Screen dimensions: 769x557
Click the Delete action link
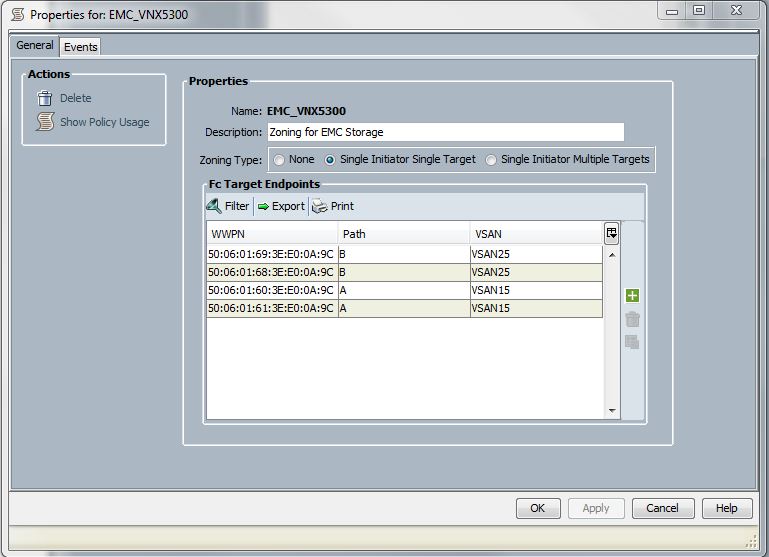point(76,98)
